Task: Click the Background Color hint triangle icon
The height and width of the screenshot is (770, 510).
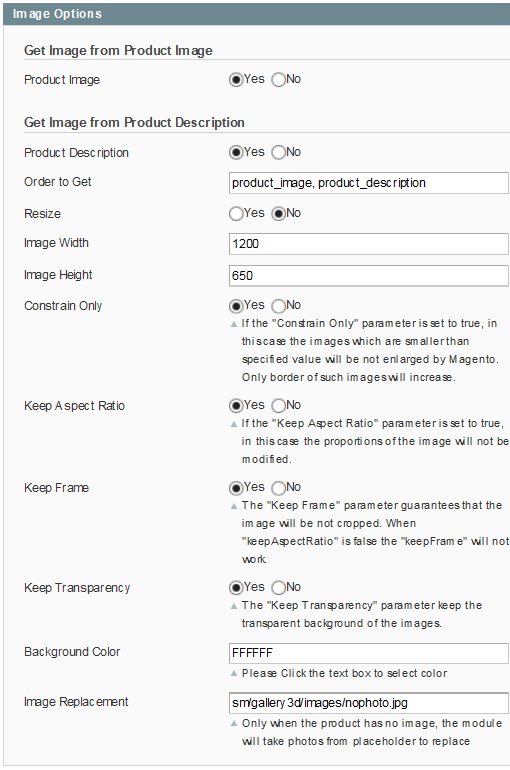Action: 234,674
